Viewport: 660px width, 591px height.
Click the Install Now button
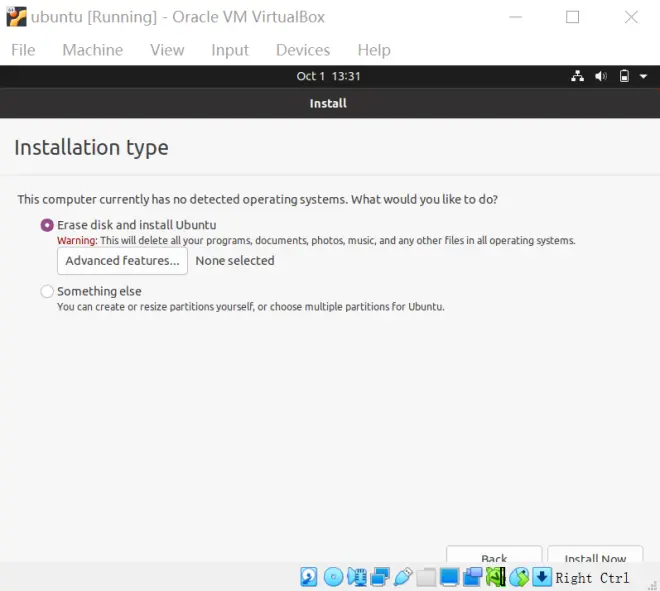point(595,554)
